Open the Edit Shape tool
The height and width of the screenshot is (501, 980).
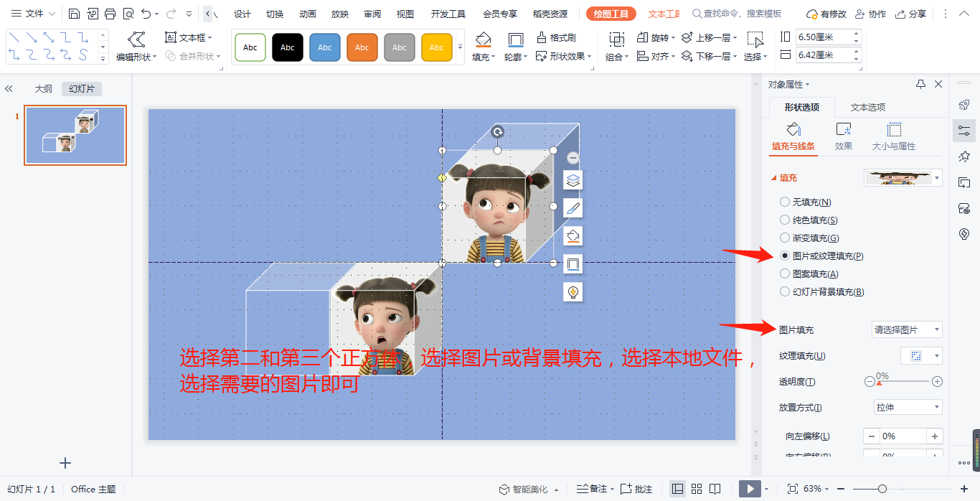136,47
